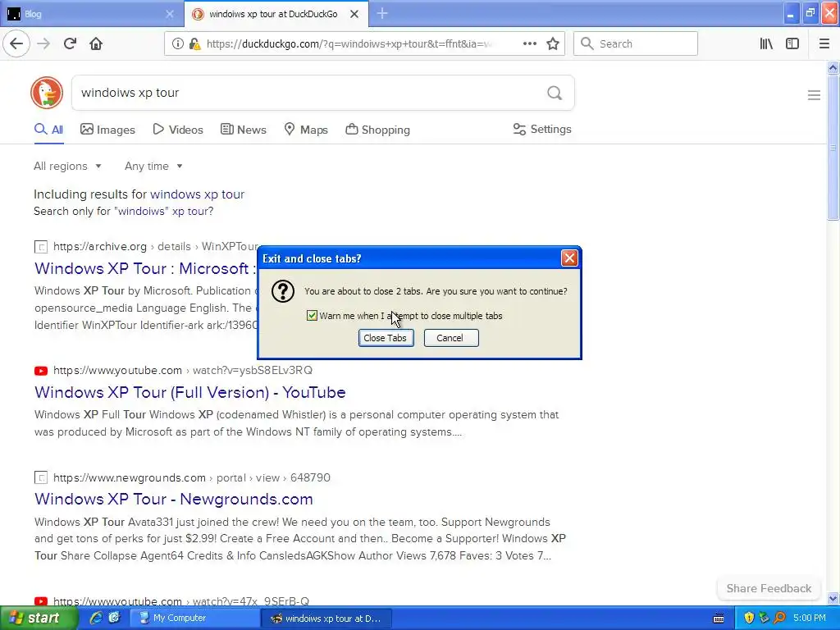Click the page scrollbar up arrow
The height and width of the screenshot is (630, 840).
coord(833,67)
